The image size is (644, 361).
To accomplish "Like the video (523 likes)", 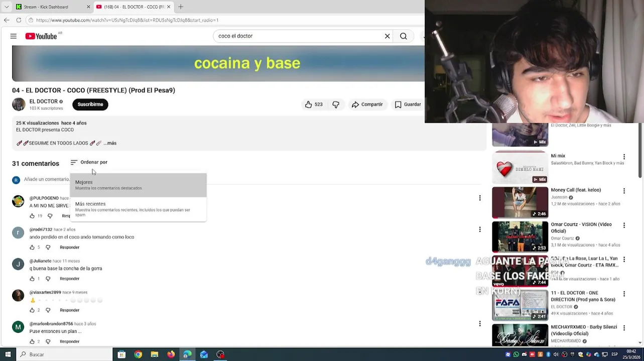I will (314, 104).
